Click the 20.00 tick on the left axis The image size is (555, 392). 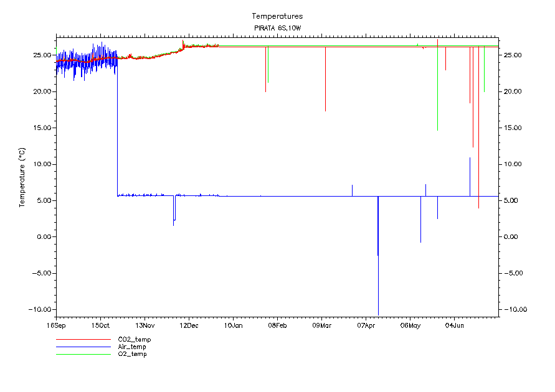click(x=42, y=91)
